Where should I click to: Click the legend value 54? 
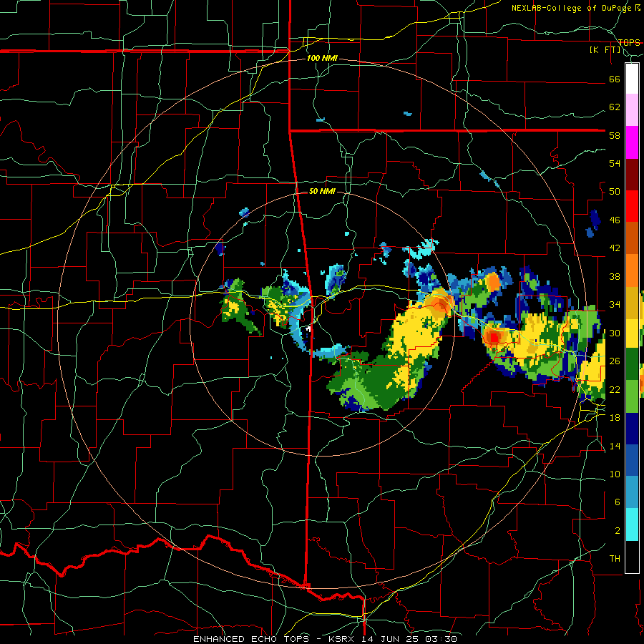click(615, 164)
